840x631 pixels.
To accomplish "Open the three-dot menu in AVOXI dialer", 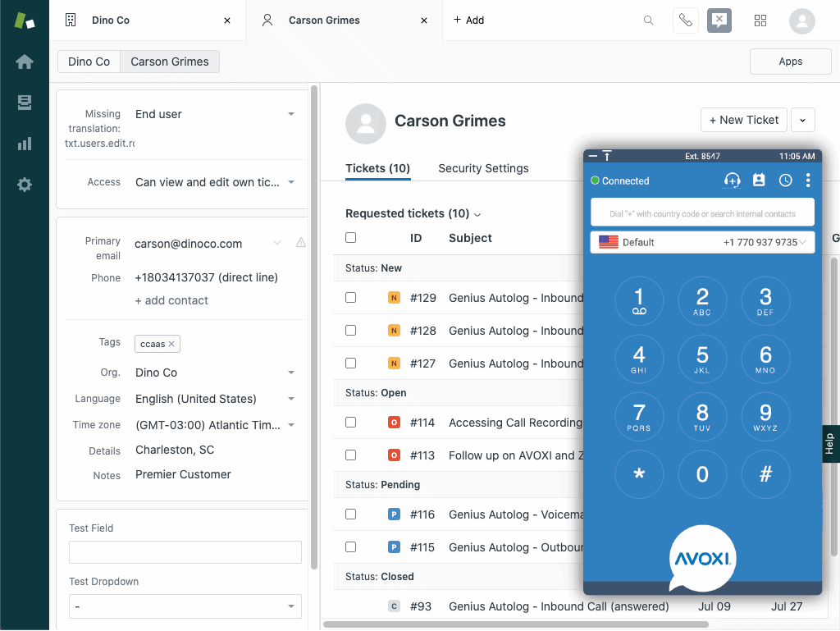I will click(807, 180).
